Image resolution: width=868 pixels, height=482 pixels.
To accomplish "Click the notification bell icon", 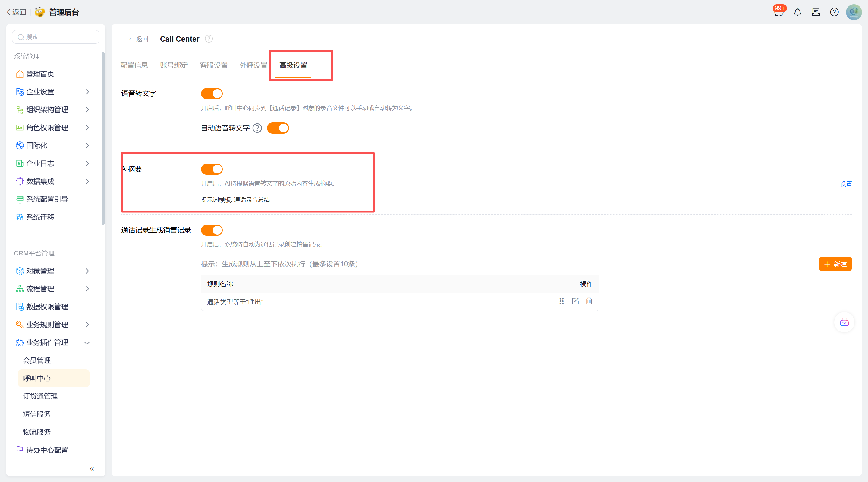I will pyautogui.click(x=797, y=12).
